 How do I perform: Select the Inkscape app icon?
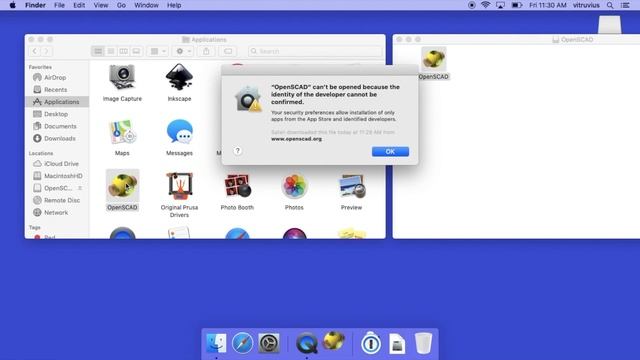click(179, 77)
